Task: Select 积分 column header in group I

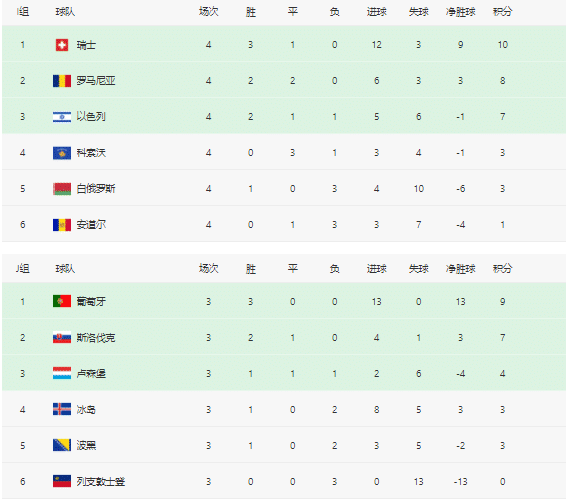Action: click(502, 12)
